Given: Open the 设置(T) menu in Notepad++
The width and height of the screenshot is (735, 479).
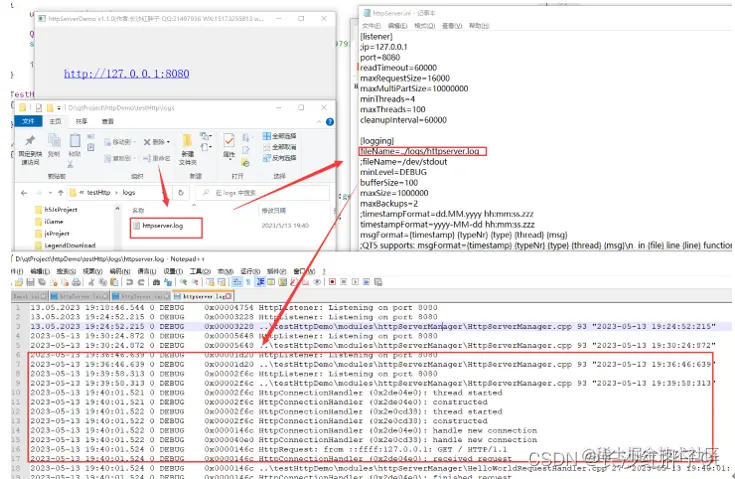Looking at the screenshot, I should [173, 271].
